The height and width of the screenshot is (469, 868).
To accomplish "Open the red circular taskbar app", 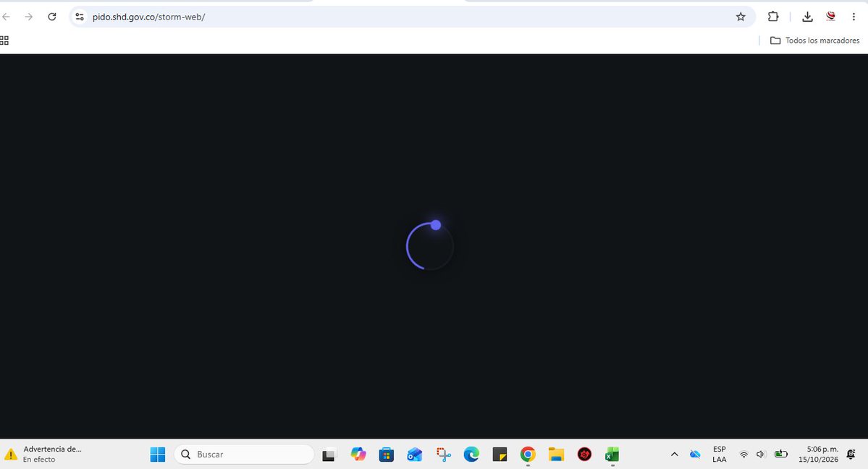I will [584, 455].
